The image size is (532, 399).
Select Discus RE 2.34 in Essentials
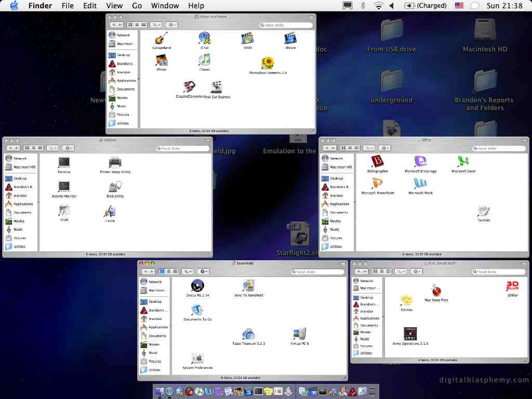click(x=197, y=286)
